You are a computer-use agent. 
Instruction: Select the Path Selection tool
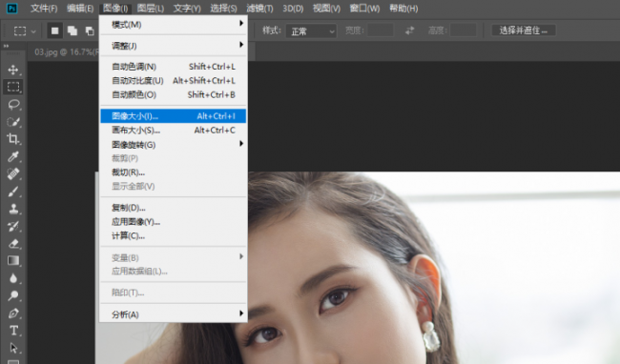coord(13,348)
